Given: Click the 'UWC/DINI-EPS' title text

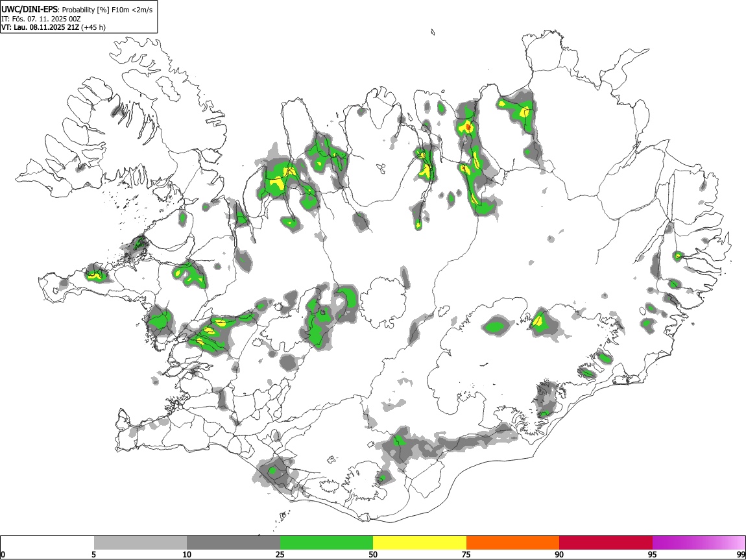Looking at the screenshot, I should tap(29, 10).
